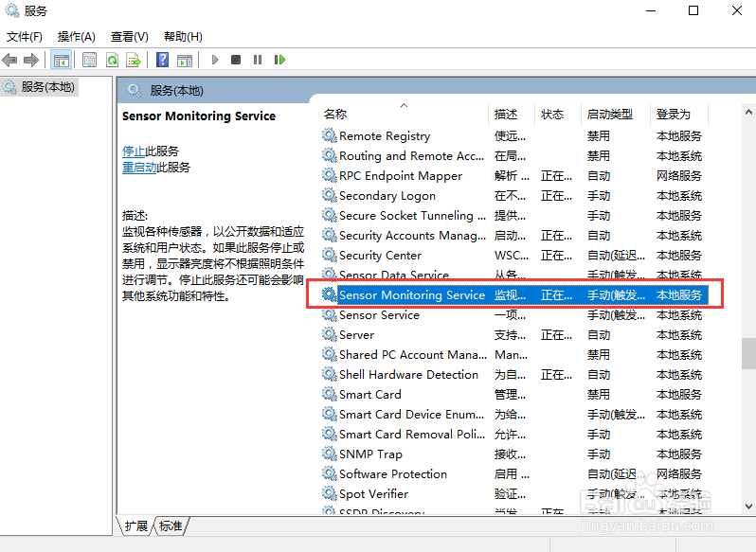Click the gear icon of Secondary Logon
Screen dimensions: 756x552
330,195
